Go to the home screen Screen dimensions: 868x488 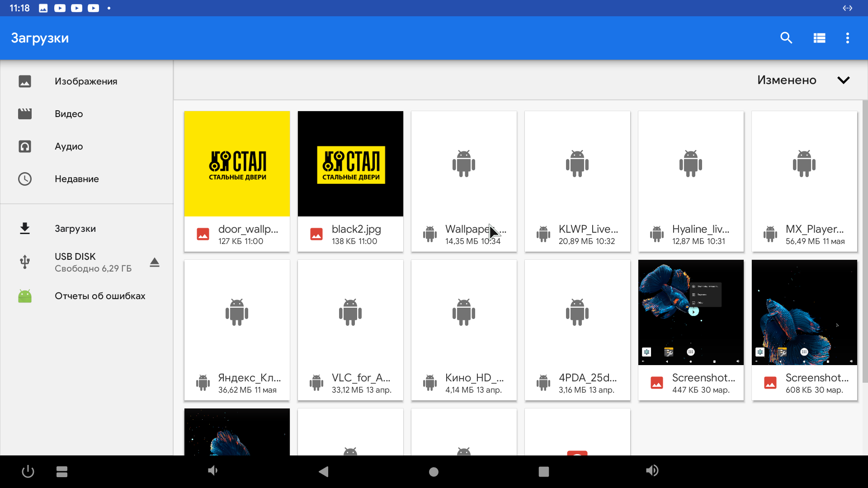tap(434, 472)
